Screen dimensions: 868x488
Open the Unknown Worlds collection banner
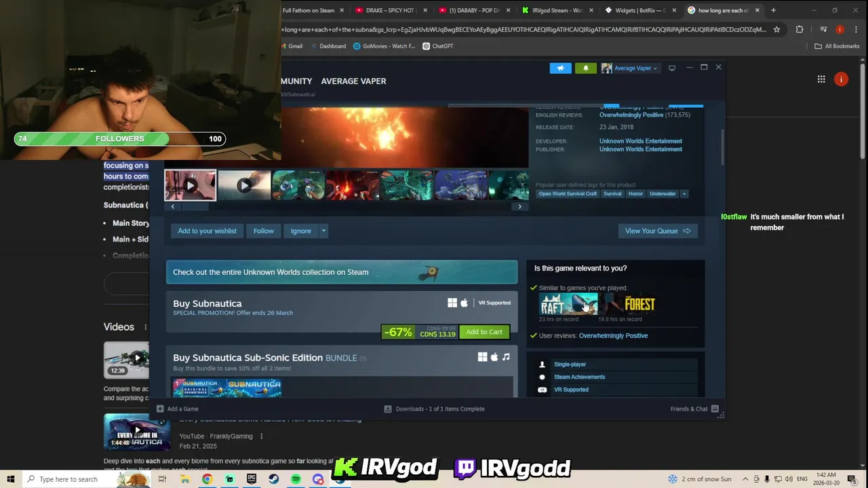[x=342, y=272]
